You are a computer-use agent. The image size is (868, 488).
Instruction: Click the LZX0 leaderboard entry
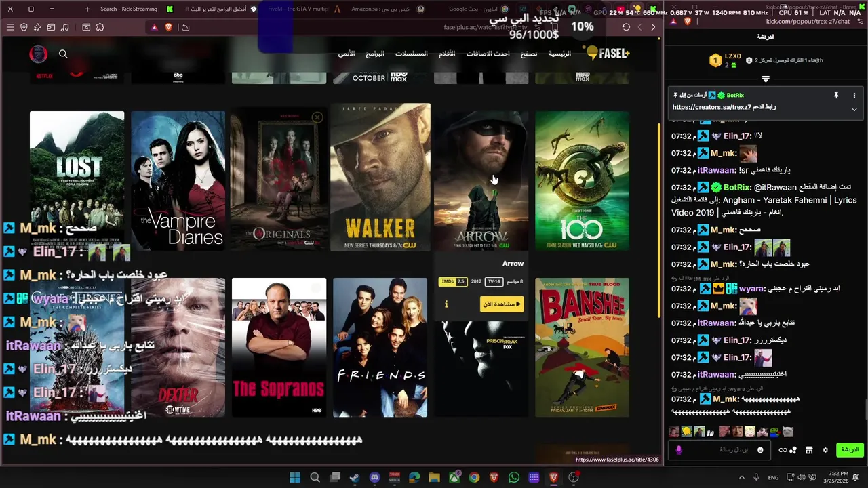point(725,60)
